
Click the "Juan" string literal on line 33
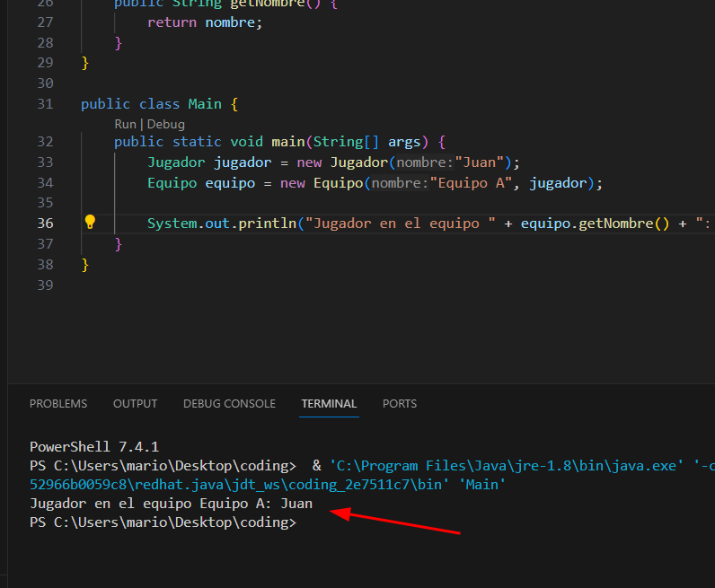pos(479,162)
